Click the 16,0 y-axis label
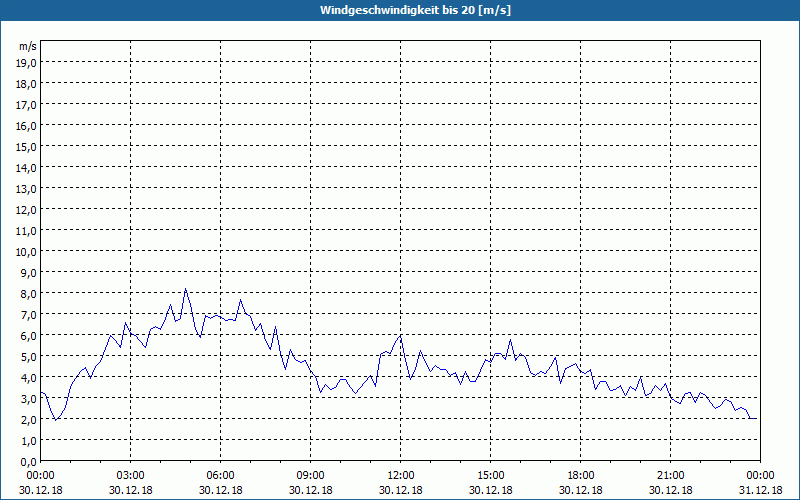Image resolution: width=800 pixels, height=500 pixels. pos(27,126)
